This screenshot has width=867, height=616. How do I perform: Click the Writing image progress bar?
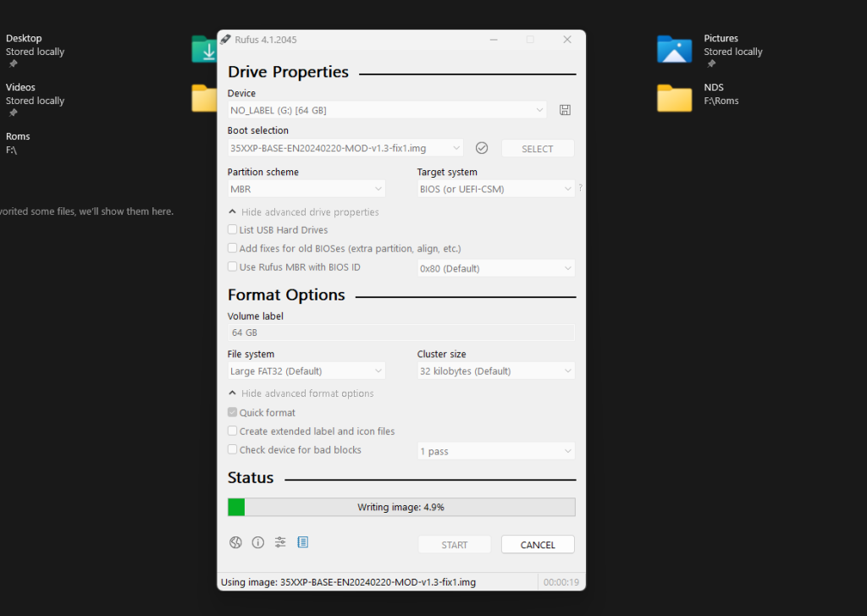(401, 507)
